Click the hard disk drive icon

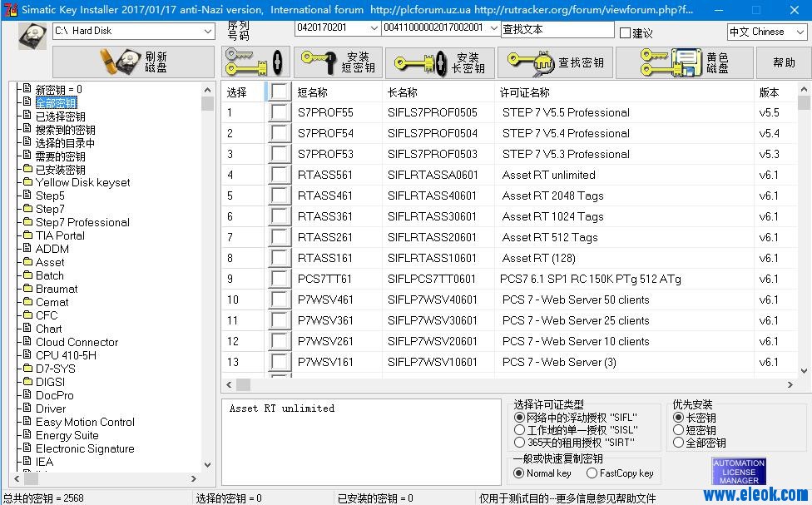[32, 37]
